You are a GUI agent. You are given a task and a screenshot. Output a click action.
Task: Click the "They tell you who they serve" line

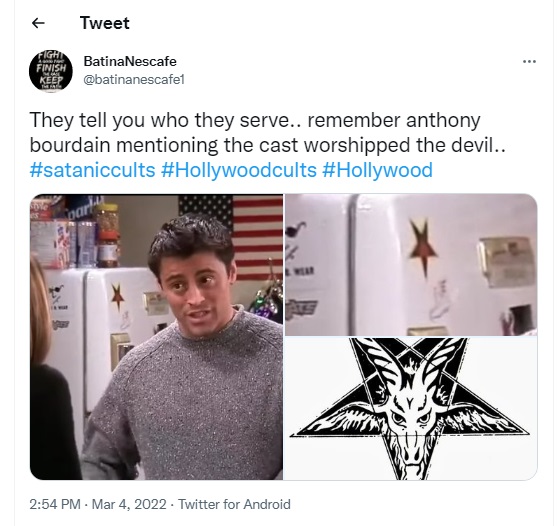click(159, 120)
